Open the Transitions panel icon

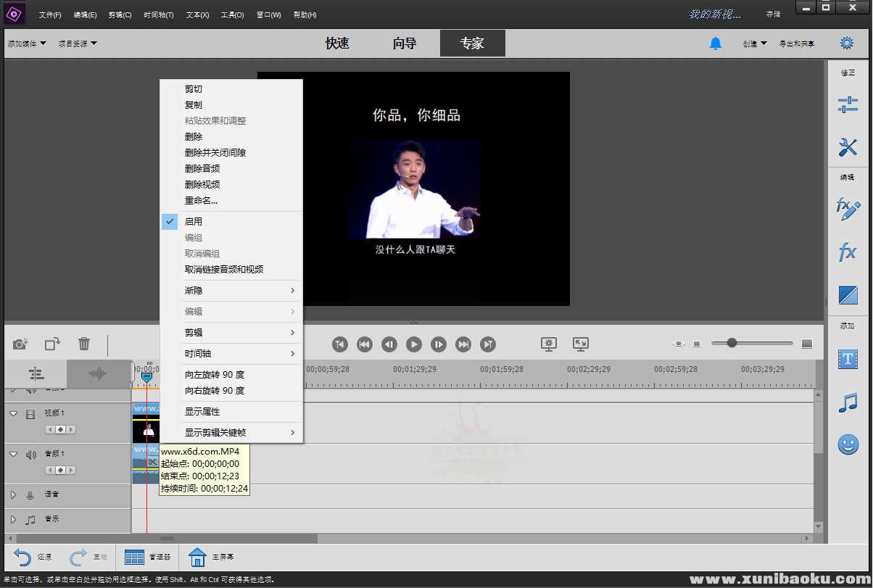(847, 294)
